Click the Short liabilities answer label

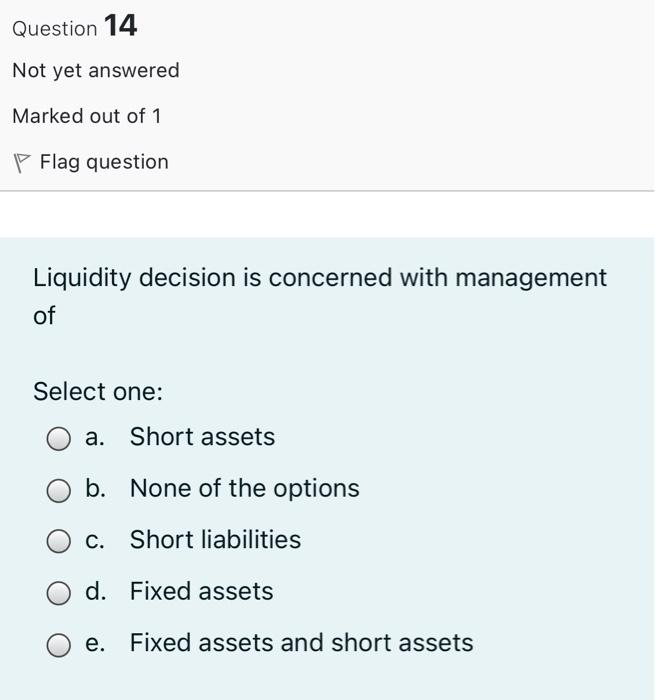[x=215, y=540]
